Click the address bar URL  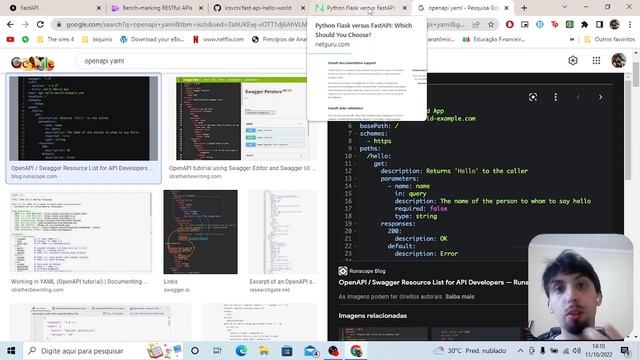click(186, 24)
